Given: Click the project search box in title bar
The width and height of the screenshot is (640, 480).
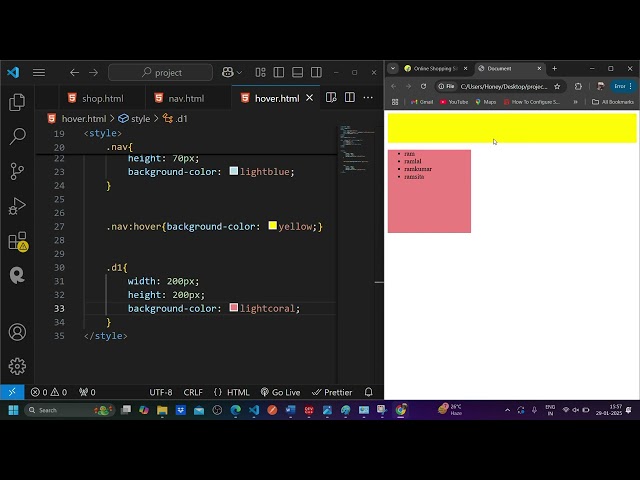Looking at the screenshot, I should click(160, 73).
